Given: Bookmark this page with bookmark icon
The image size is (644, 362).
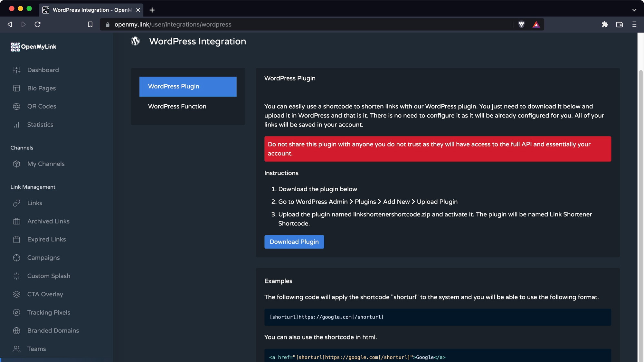Looking at the screenshot, I should tap(90, 24).
